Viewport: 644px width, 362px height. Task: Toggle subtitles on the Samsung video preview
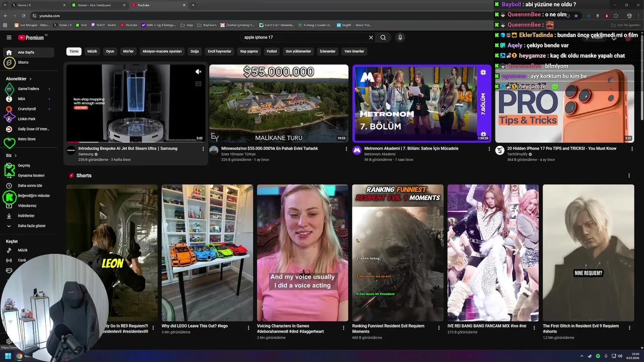[198, 83]
